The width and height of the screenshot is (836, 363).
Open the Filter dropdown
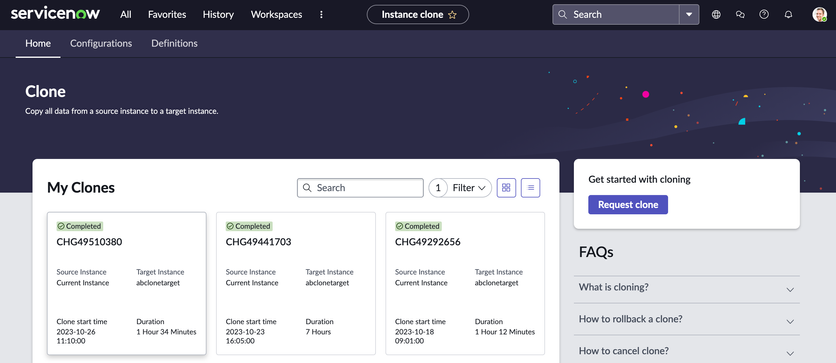point(469,188)
